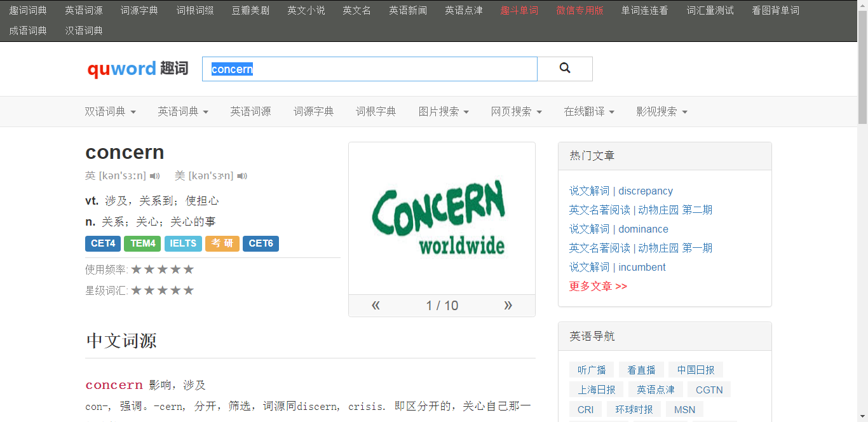The height and width of the screenshot is (422, 868).
Task: Open 英语词源 in the top bar
Action: coord(84,10)
